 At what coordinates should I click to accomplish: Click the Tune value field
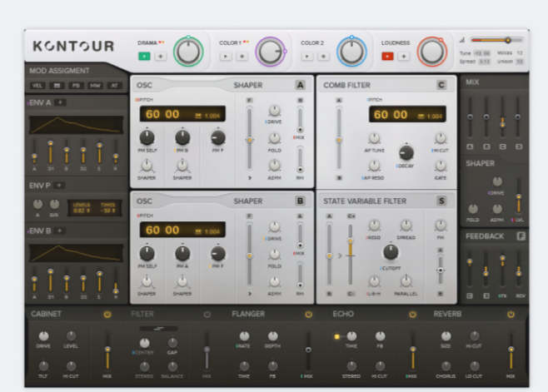pyautogui.click(x=482, y=53)
